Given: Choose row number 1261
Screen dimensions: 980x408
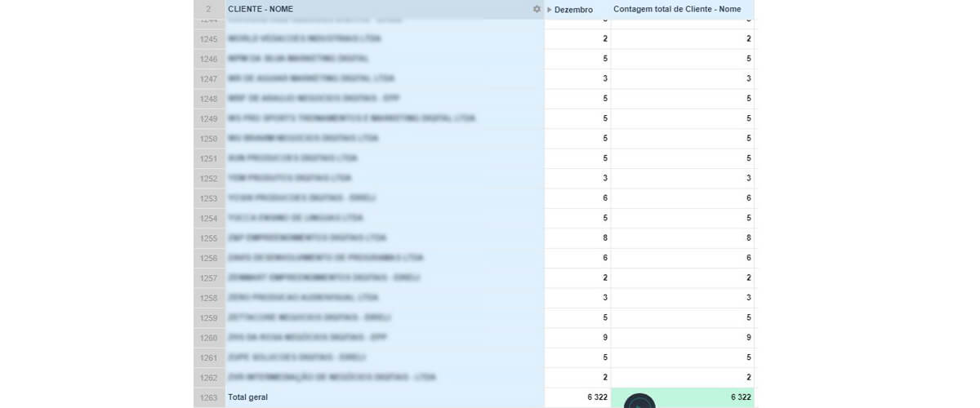Looking at the screenshot, I should [x=209, y=357].
